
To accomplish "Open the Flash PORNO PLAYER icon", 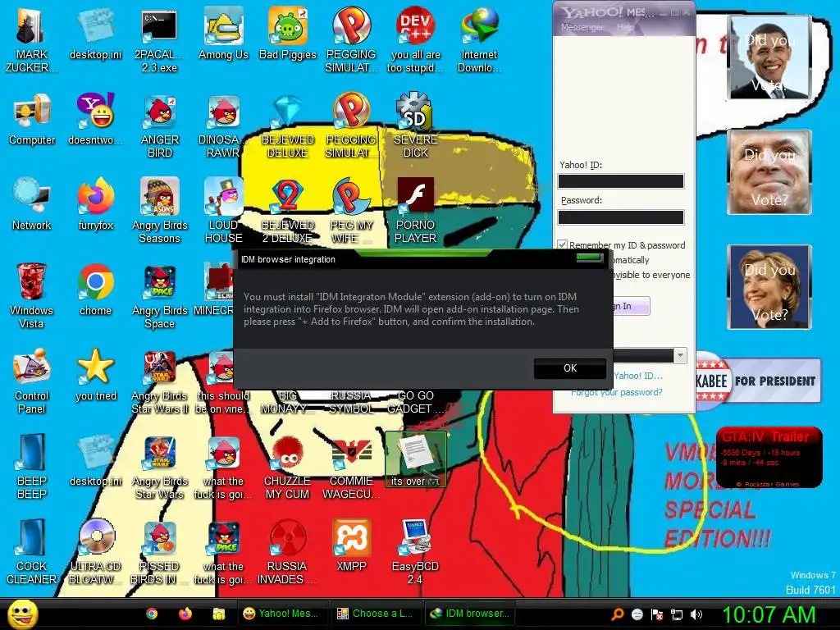I will click(x=416, y=211).
